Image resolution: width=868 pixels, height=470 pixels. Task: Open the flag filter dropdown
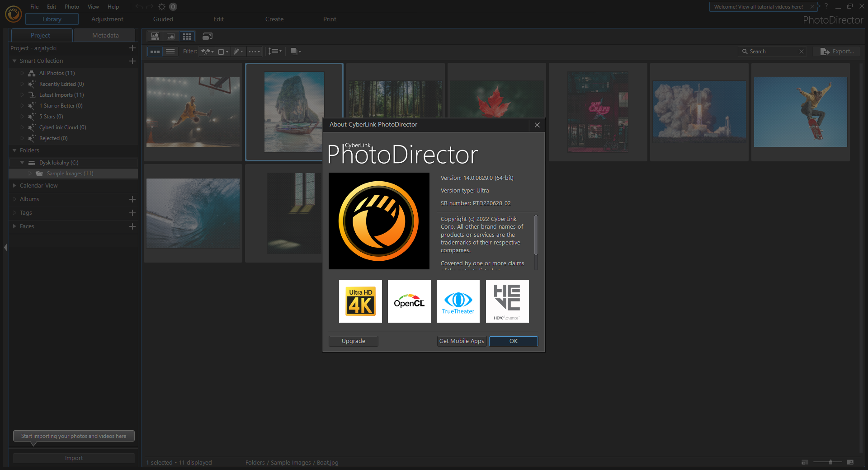click(208, 52)
